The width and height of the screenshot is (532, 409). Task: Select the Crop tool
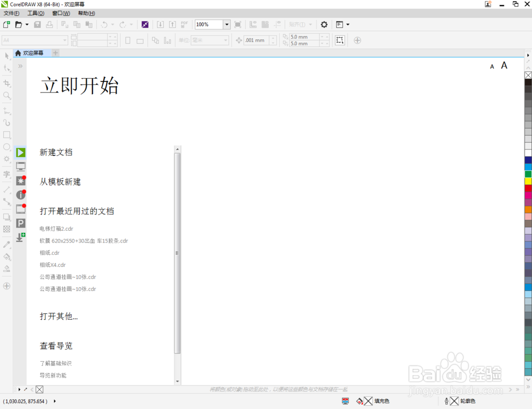7,83
